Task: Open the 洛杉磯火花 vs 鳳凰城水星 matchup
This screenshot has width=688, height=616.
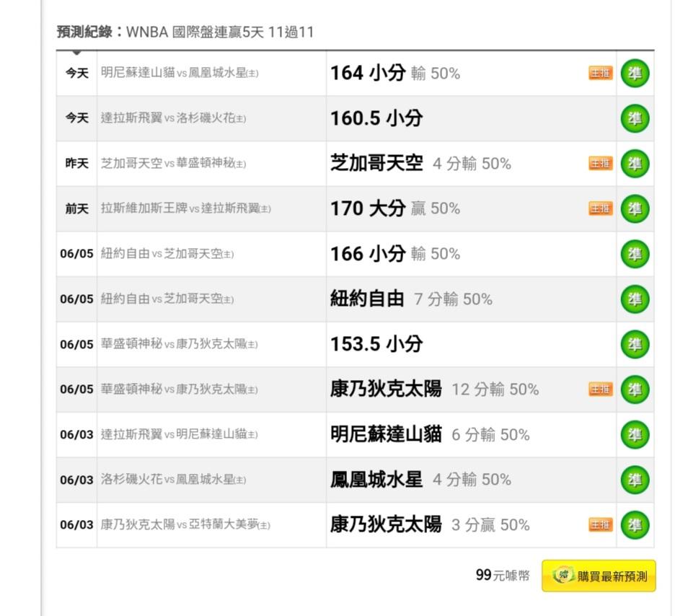Action: [x=173, y=480]
